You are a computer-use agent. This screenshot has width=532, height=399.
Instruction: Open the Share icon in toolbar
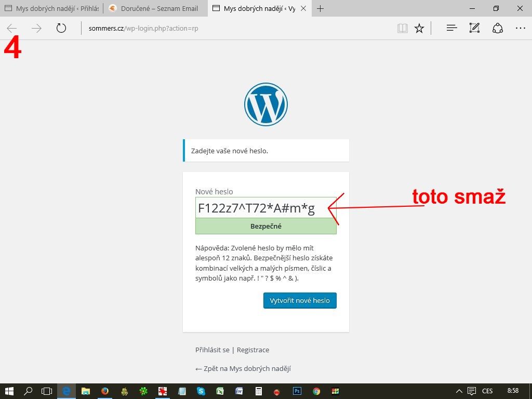497,28
